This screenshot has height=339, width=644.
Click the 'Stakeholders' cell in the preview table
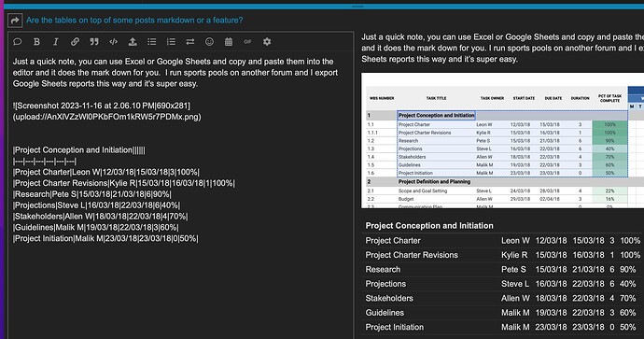389,298
